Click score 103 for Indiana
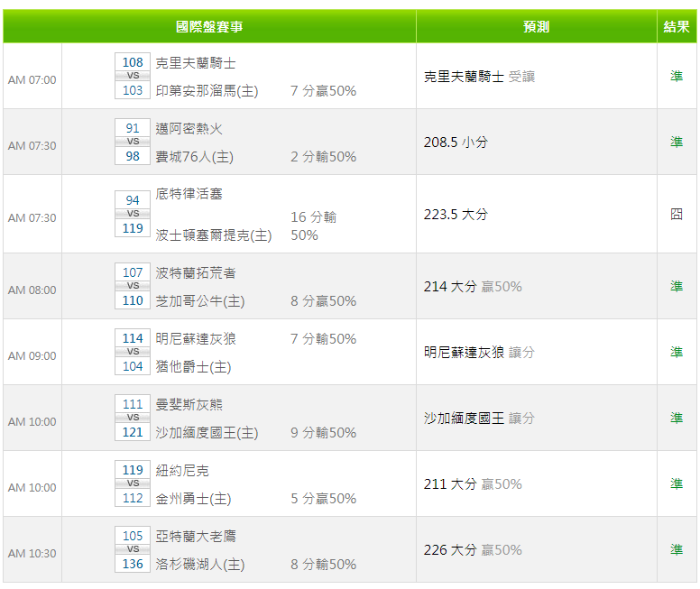 [x=133, y=90]
